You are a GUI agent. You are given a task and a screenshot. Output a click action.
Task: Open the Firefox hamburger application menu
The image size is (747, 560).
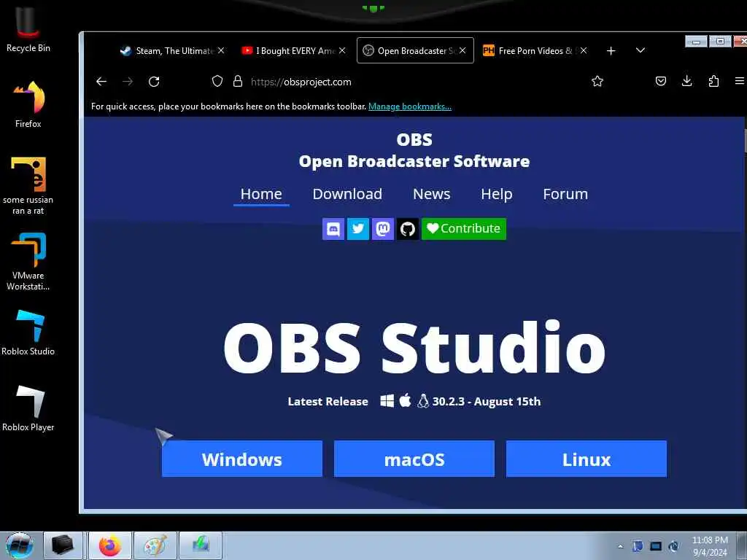740,82
